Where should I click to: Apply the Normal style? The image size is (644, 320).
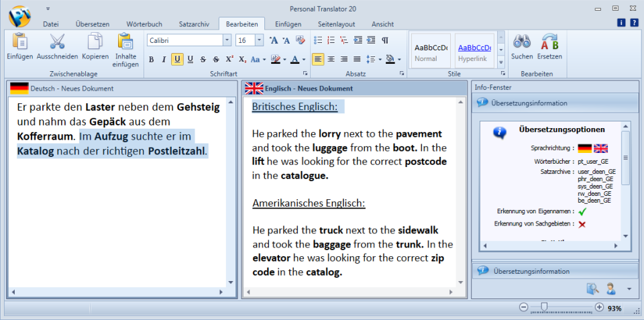(431, 51)
